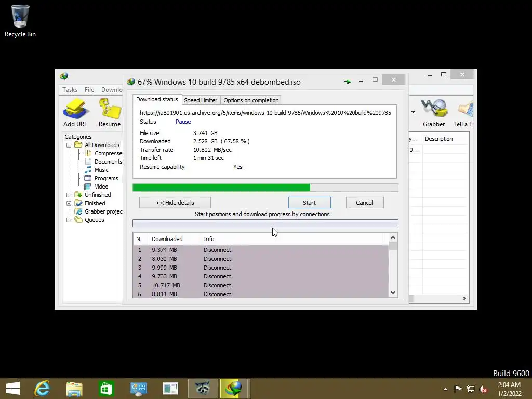This screenshot has height=399, width=532.
Task: Select the Queues category
Action: [x=95, y=220]
